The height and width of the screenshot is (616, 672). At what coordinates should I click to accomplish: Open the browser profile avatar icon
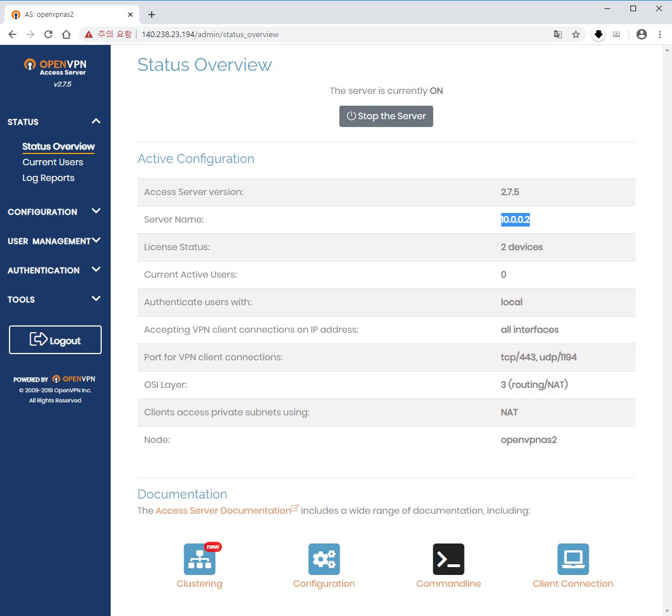tap(641, 34)
